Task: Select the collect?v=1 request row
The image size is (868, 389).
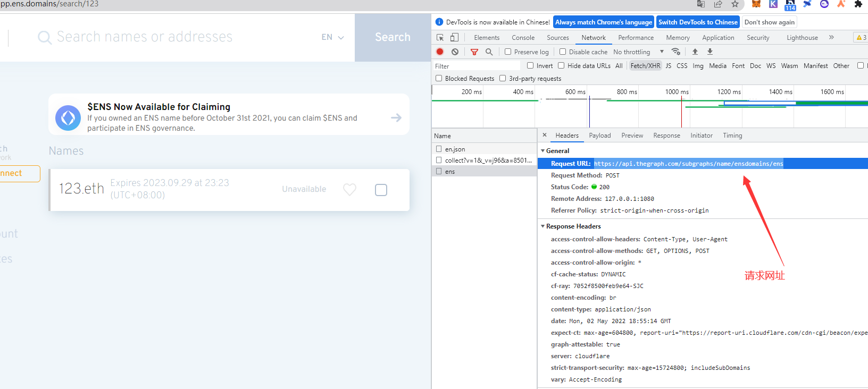Action: pos(484,160)
